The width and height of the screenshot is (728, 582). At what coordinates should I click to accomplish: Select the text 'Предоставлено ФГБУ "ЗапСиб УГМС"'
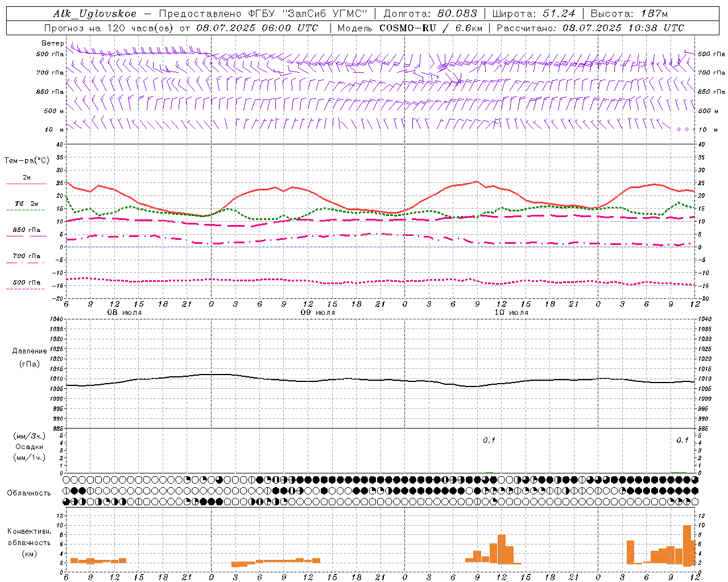point(263,14)
